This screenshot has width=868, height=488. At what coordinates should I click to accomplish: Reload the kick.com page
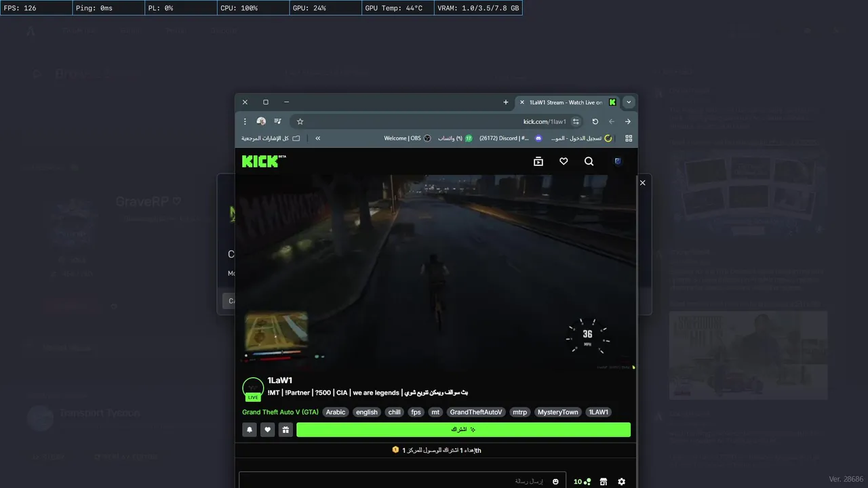pyautogui.click(x=595, y=121)
